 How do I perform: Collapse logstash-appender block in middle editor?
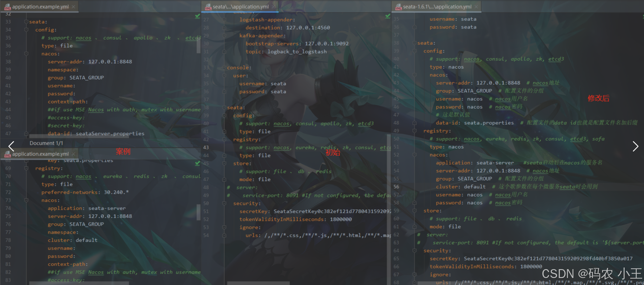(x=224, y=20)
